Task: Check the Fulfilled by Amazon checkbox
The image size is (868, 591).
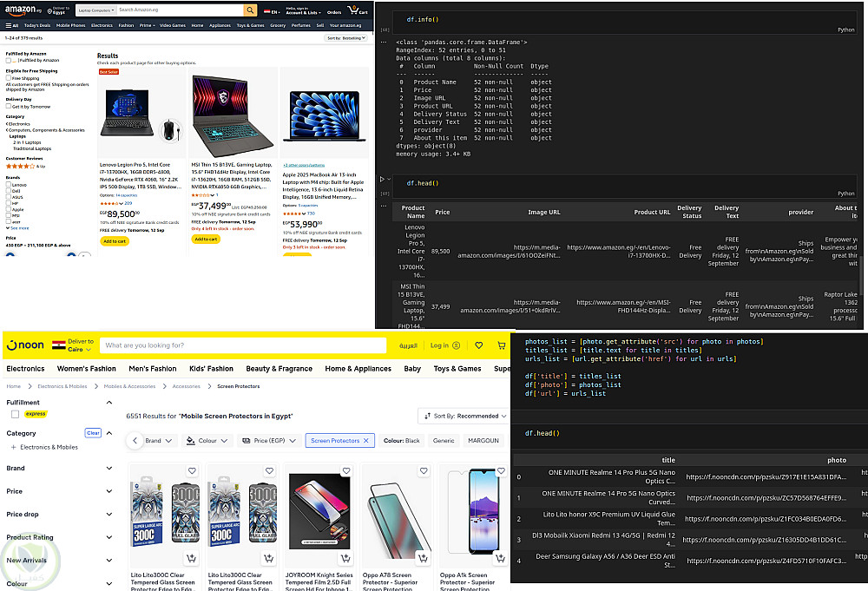Action: [x=9, y=61]
